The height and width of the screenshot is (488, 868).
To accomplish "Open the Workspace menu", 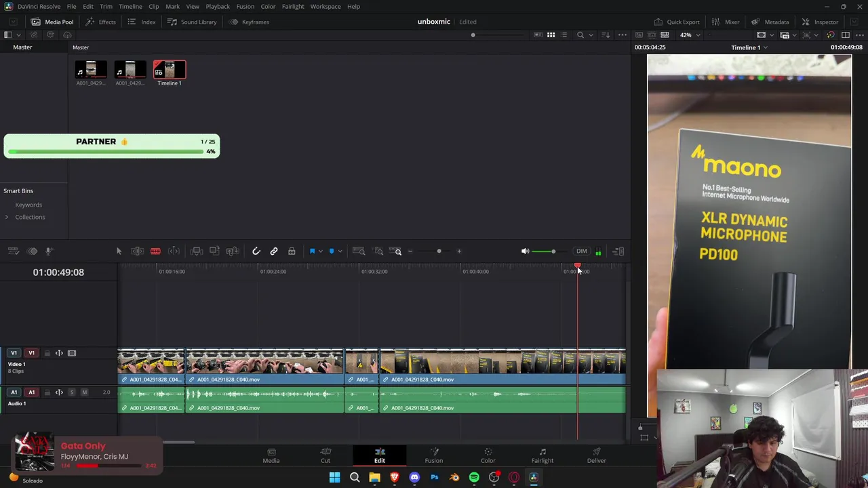I will tap(325, 6).
